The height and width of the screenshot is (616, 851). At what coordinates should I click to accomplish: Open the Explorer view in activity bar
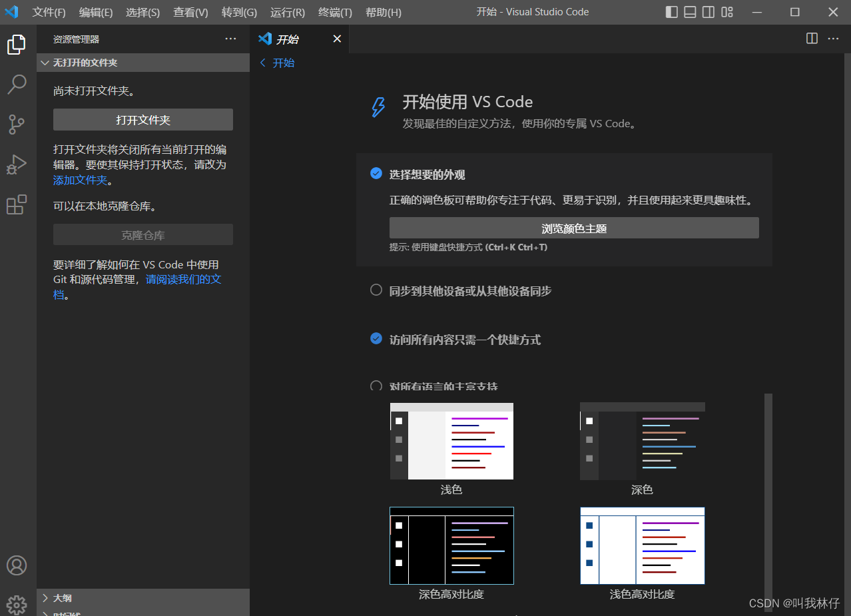pyautogui.click(x=17, y=45)
